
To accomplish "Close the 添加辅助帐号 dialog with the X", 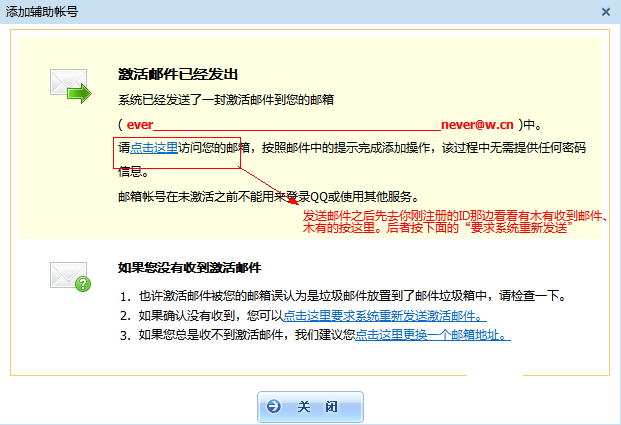I will tap(606, 12).
